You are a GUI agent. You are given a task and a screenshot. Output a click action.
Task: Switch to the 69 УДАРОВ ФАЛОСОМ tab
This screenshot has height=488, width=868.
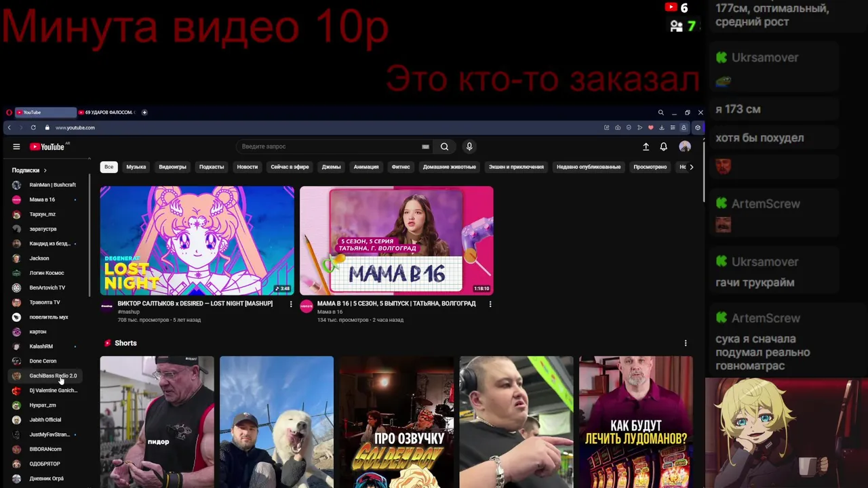coord(108,113)
